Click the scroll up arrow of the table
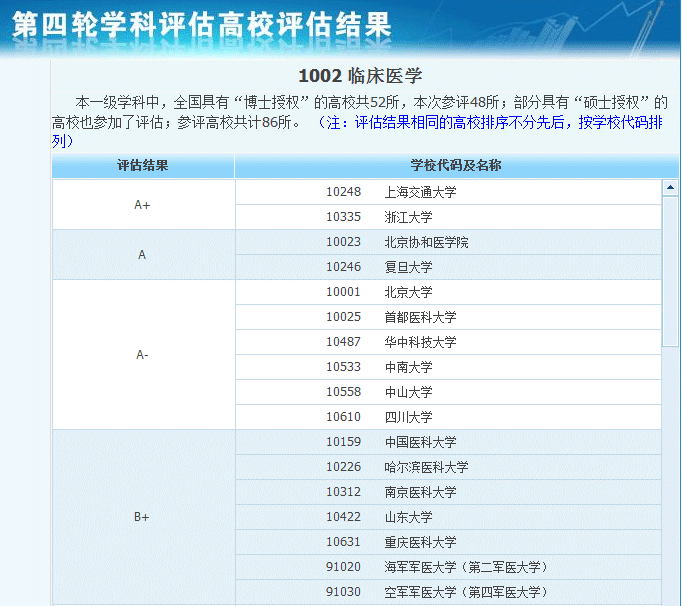The image size is (682, 606). coord(670,188)
